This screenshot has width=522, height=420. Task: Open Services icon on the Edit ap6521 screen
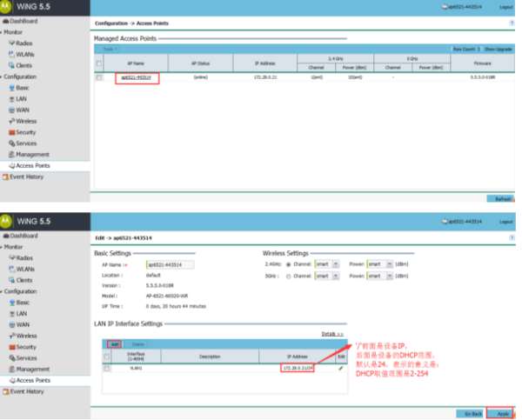12,358
